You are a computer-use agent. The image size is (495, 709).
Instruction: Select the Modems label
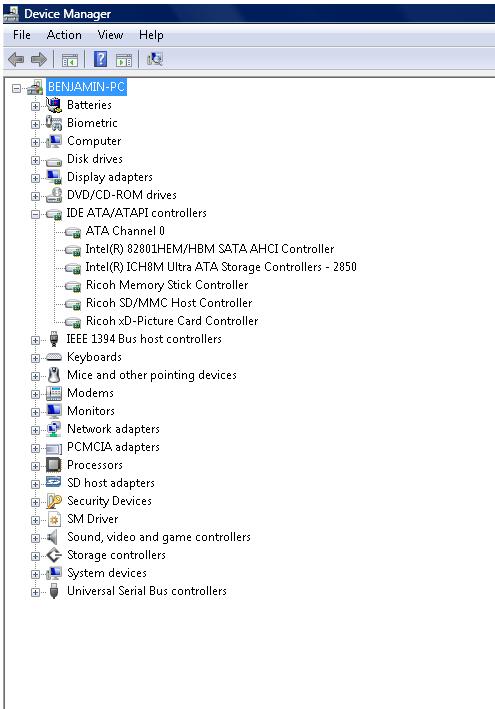90,393
